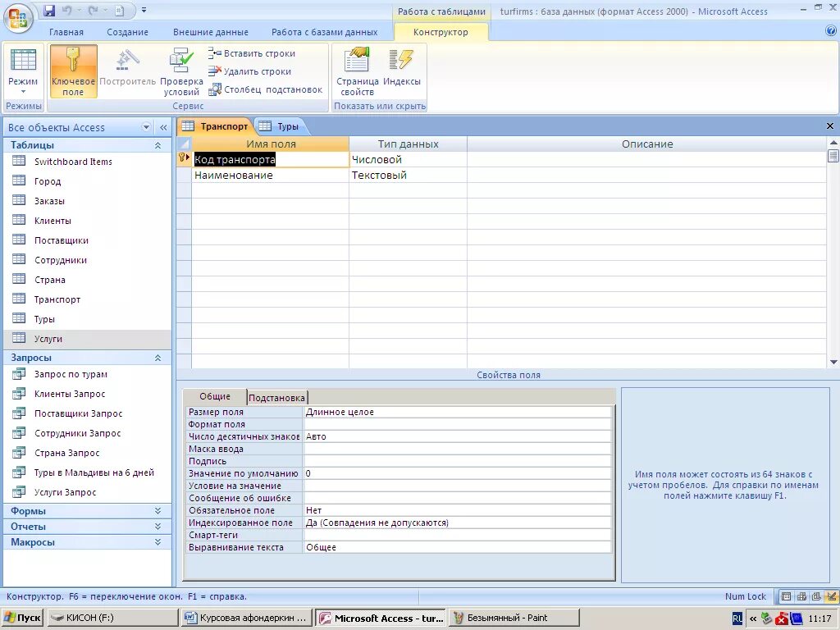Screen dimensions: 840x630
Task: Click the Наименование field name cell
Action: pos(270,176)
